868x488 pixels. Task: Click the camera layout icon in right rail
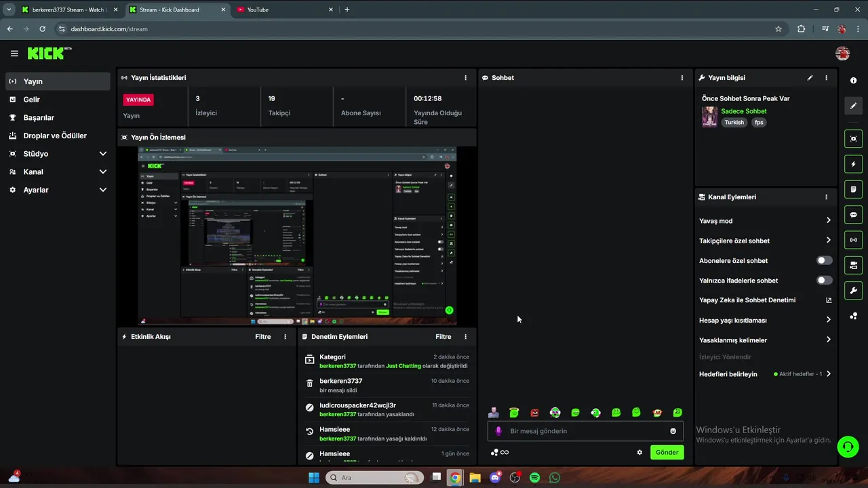click(853, 265)
